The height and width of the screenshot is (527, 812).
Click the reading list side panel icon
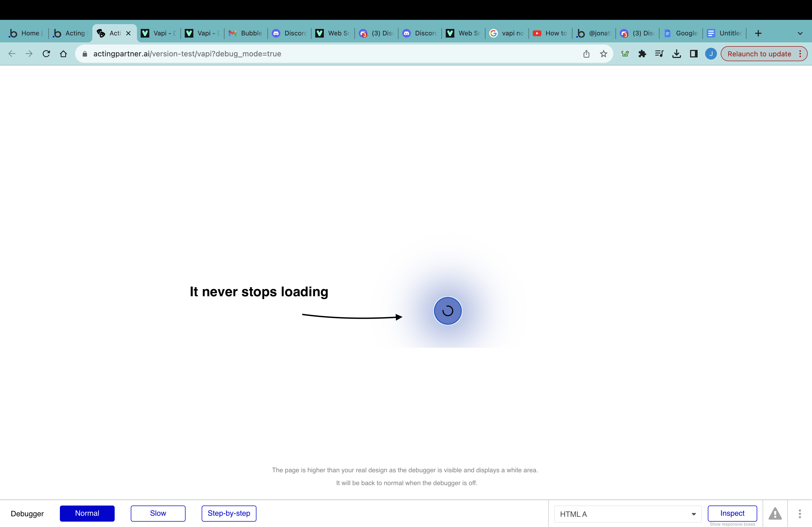(x=694, y=53)
